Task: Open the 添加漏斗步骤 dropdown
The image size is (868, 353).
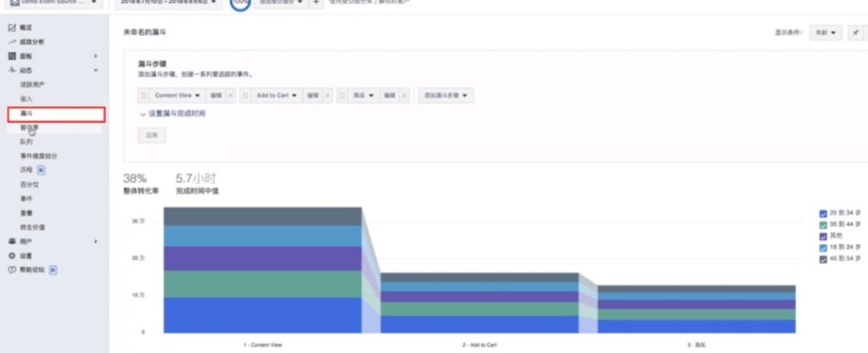Action: tap(448, 96)
